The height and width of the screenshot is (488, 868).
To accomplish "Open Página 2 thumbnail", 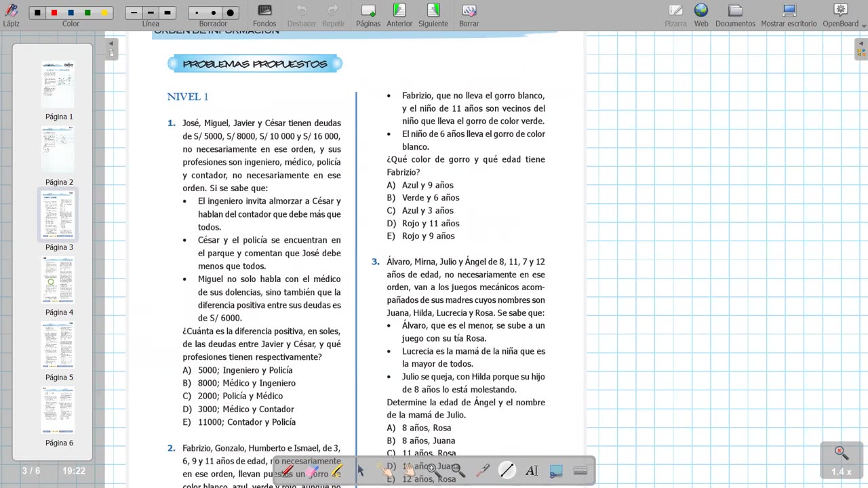I will pos(58,150).
